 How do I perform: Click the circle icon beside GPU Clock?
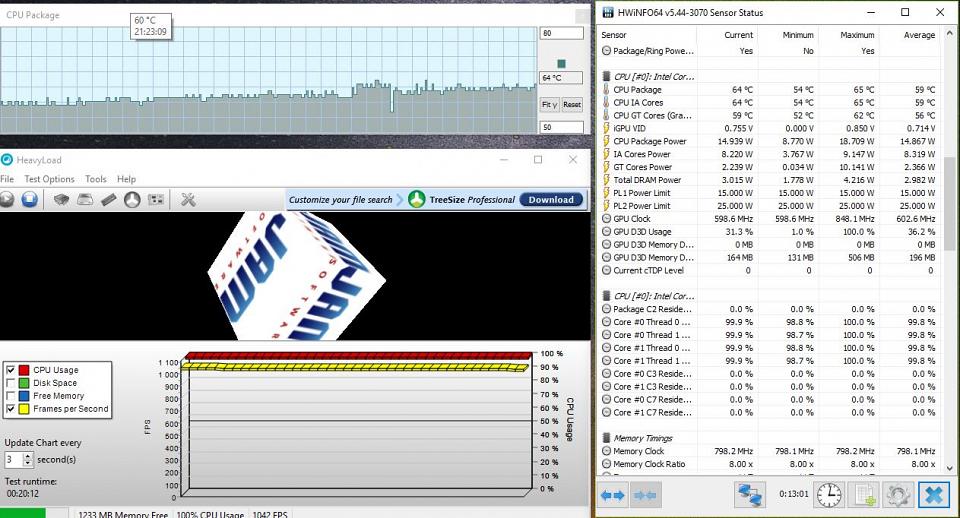(x=606, y=219)
